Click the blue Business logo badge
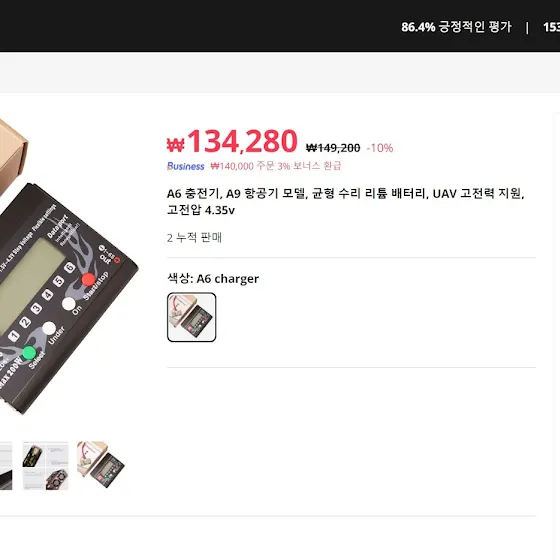The image size is (560, 560). pos(185,166)
